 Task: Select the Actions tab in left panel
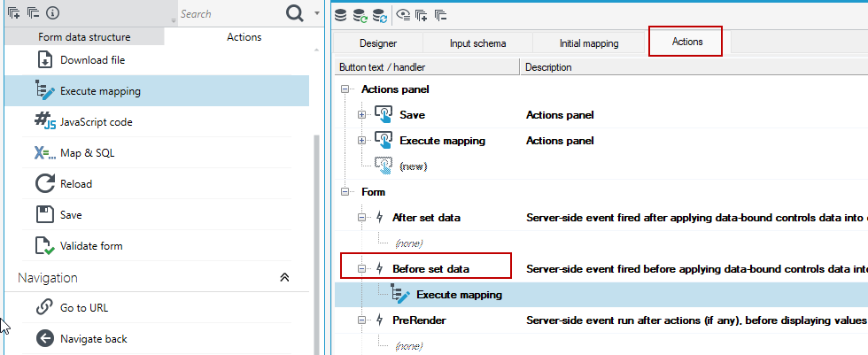[244, 37]
